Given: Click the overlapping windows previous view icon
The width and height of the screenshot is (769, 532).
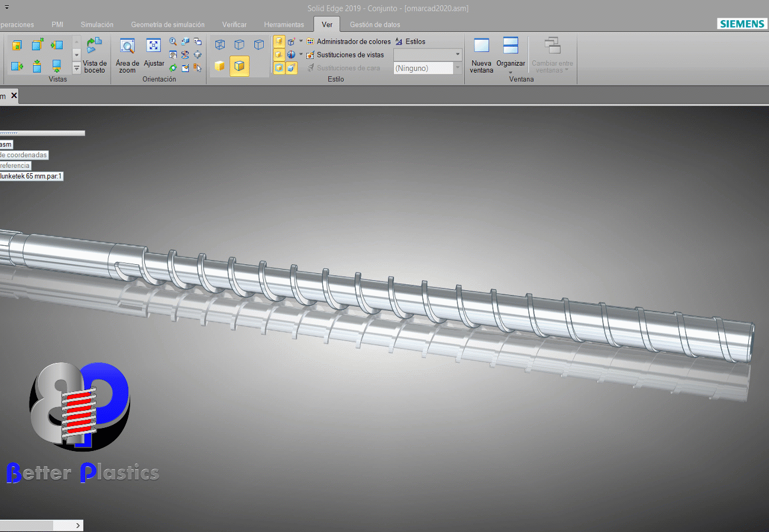Looking at the screenshot, I should pos(198,41).
